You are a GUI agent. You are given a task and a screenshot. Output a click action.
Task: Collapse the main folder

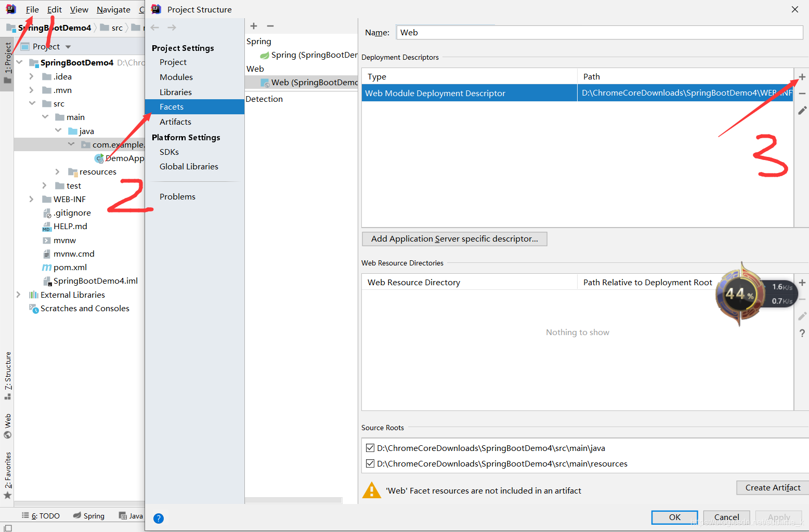point(45,117)
